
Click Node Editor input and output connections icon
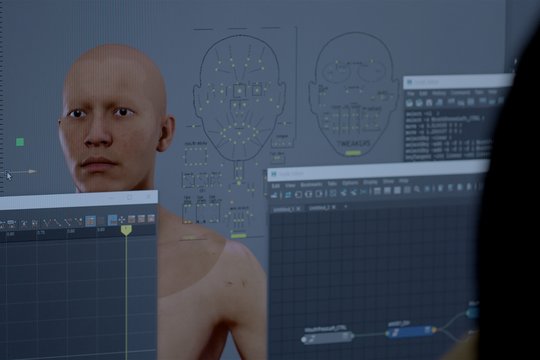point(309,194)
